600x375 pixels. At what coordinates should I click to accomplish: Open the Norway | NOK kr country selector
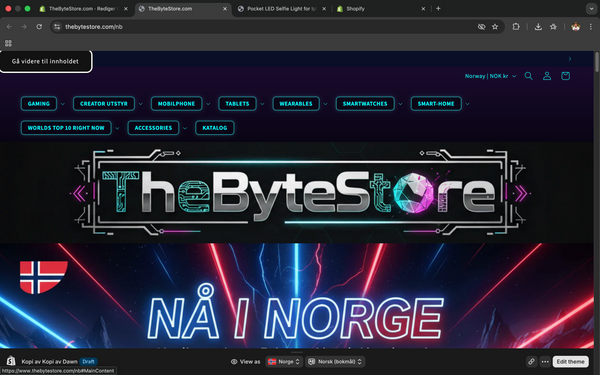pyautogui.click(x=490, y=76)
